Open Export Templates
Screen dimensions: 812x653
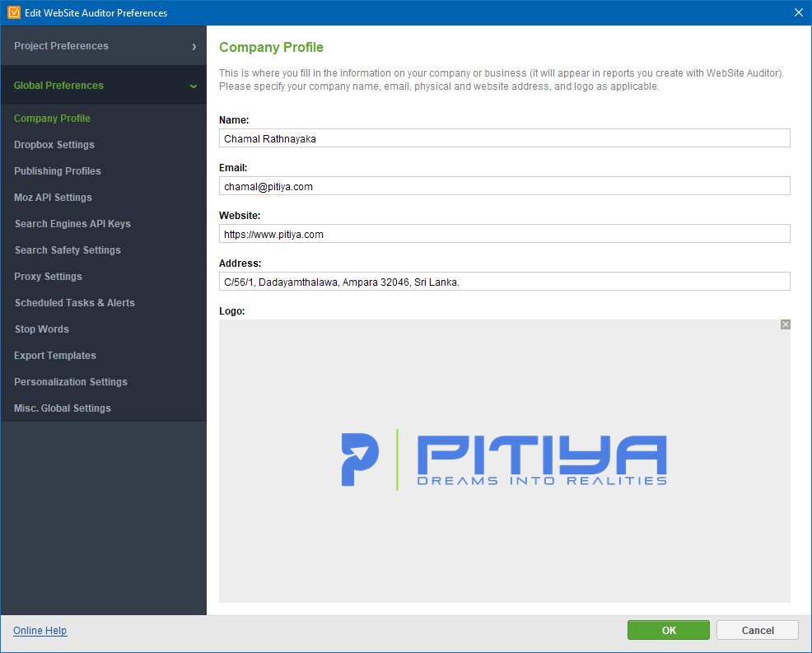point(55,357)
